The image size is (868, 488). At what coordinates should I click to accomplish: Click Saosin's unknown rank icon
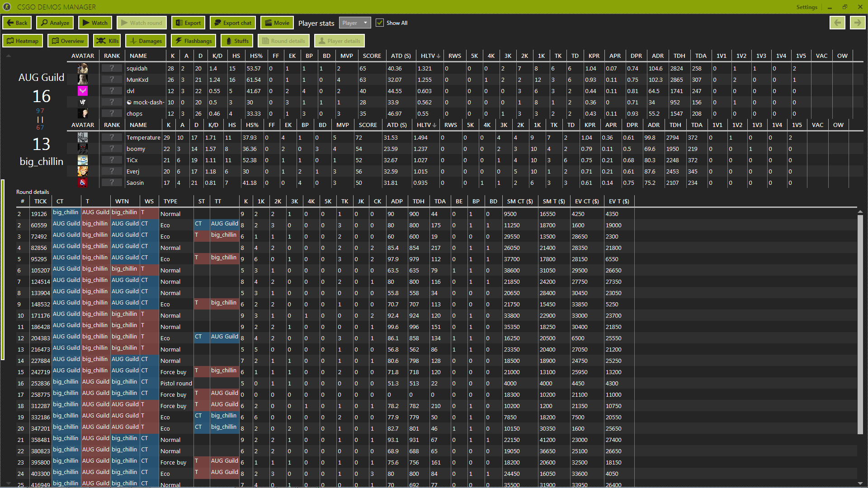coord(112,183)
